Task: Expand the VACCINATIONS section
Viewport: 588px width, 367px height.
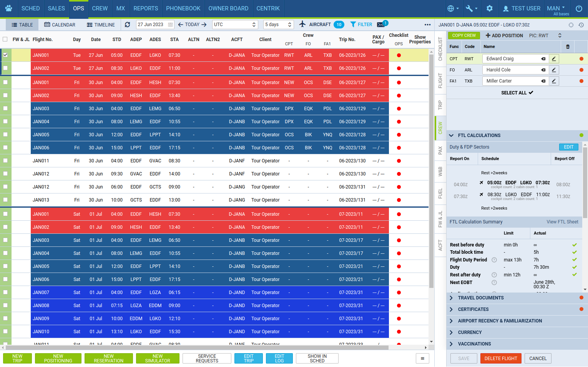Action: 517,344
